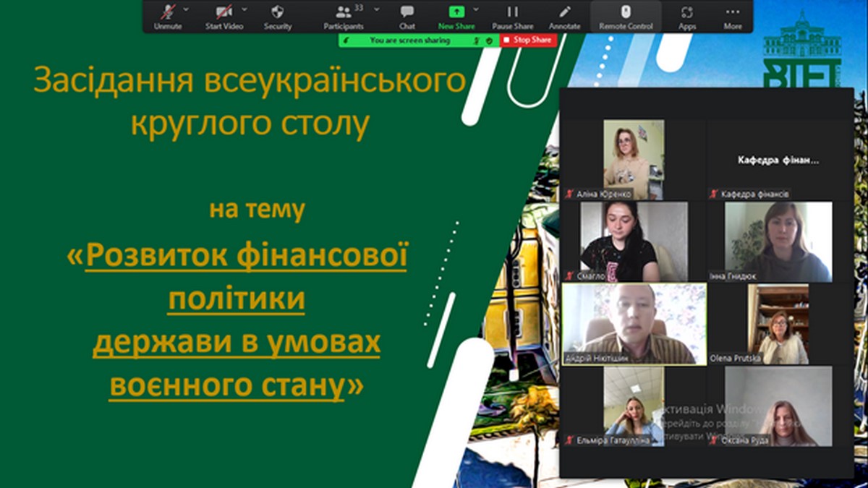Open the Annotate pencil tool
The height and width of the screenshot is (488, 868).
click(565, 16)
